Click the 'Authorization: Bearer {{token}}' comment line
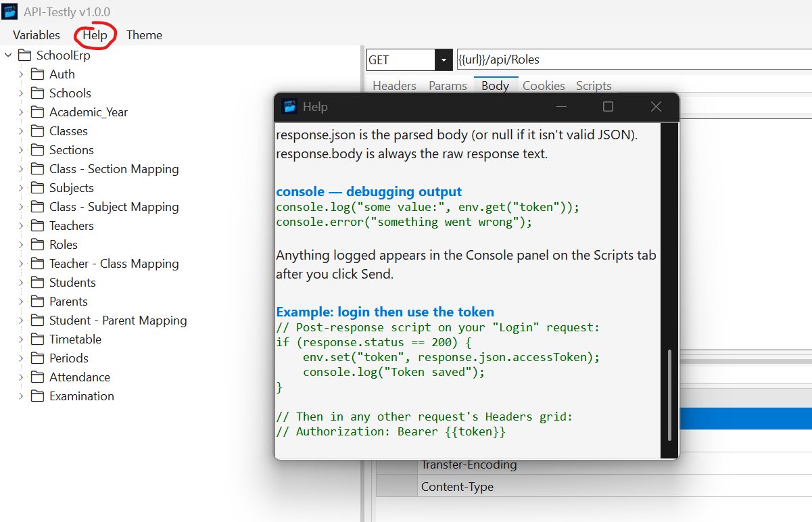Image resolution: width=812 pixels, height=522 pixels. pyautogui.click(x=391, y=431)
